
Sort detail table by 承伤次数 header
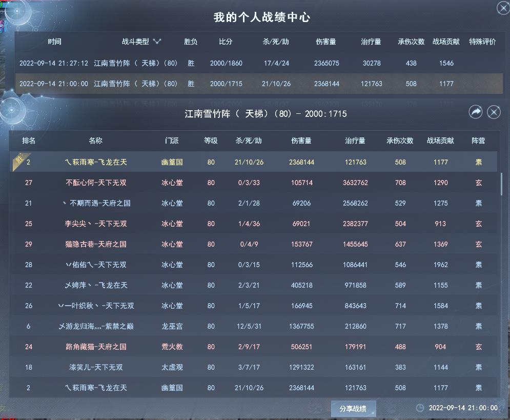point(400,141)
